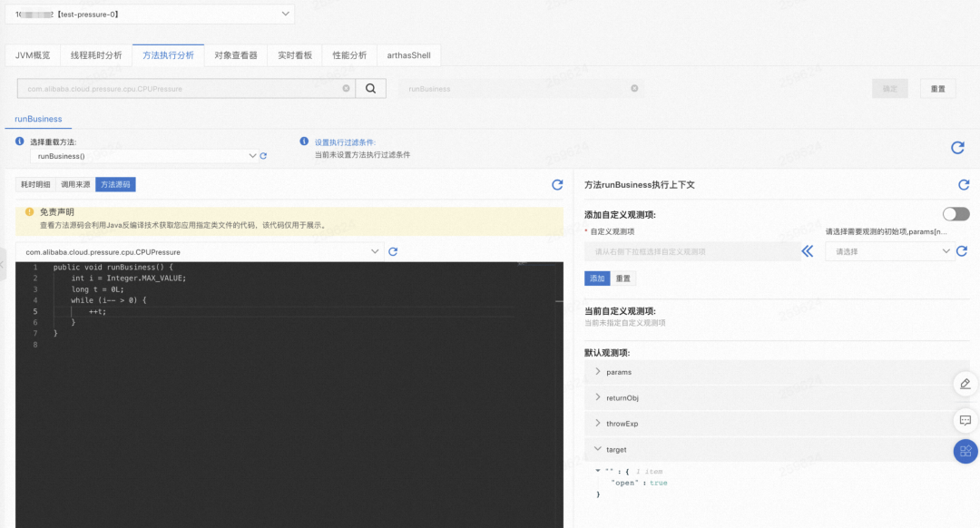Expand the params observation item

click(618, 371)
